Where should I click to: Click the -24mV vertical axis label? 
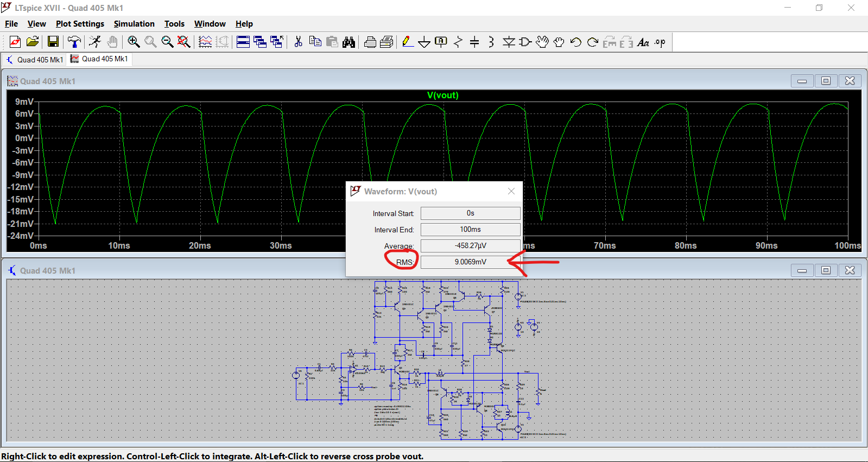tap(21, 236)
